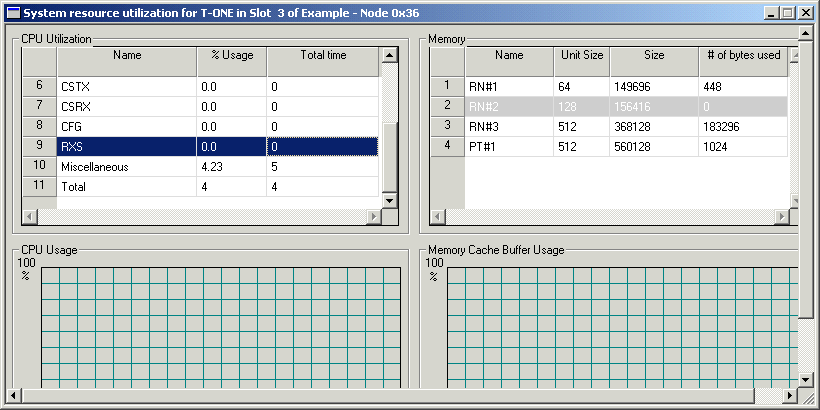
Task: Click window bottom scroll left arrow
Action: tap(13, 394)
